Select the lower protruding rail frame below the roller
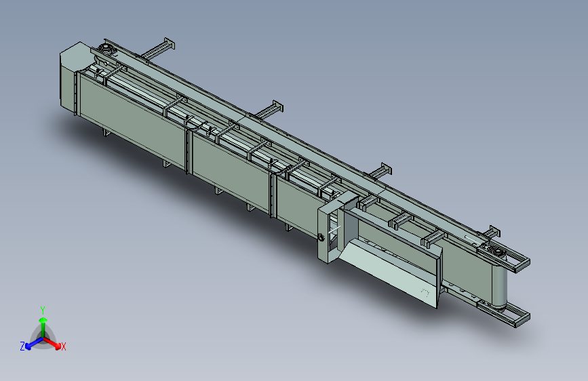This screenshot has height=381, width=588. pos(505,313)
